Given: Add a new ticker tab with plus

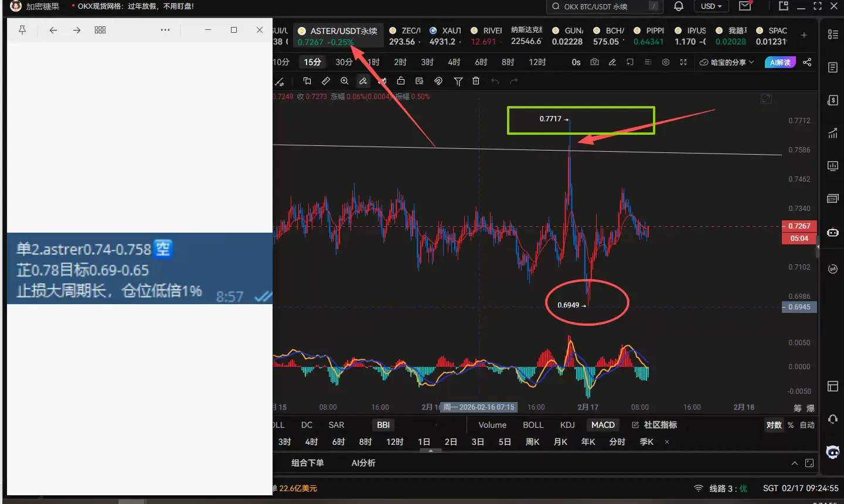Looking at the screenshot, I should coord(804,36).
